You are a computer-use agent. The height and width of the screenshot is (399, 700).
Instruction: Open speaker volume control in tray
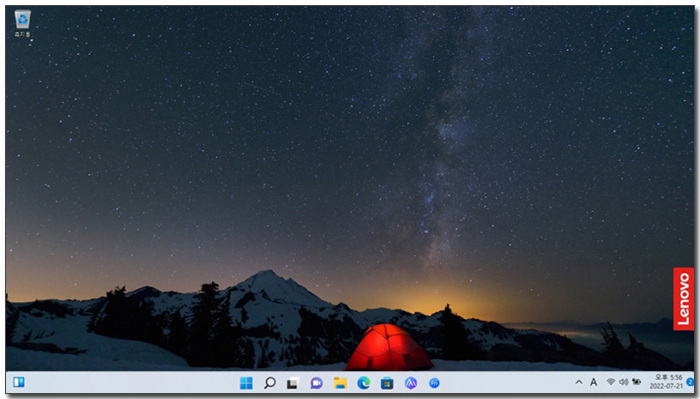(624, 382)
